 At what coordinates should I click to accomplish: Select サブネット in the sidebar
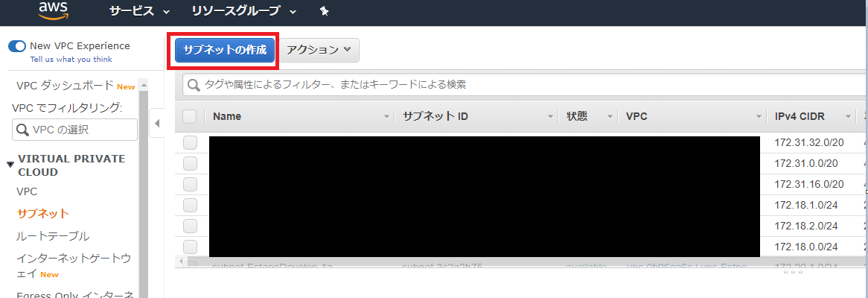point(43,214)
